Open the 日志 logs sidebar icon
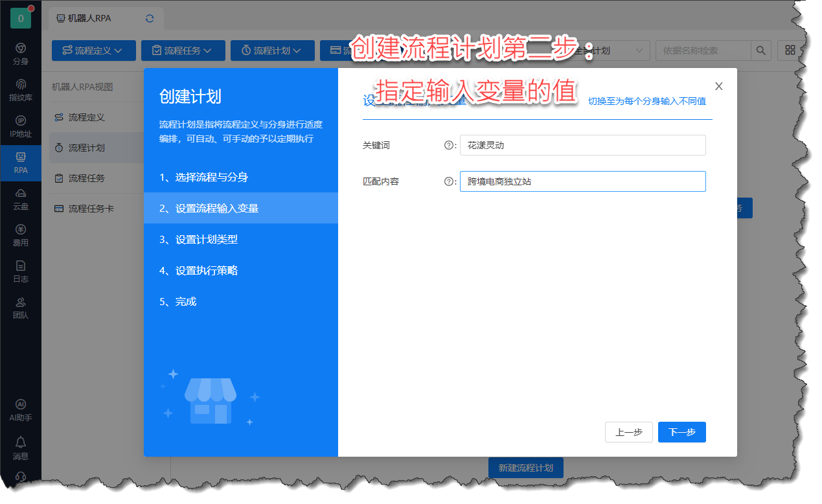 tap(21, 272)
